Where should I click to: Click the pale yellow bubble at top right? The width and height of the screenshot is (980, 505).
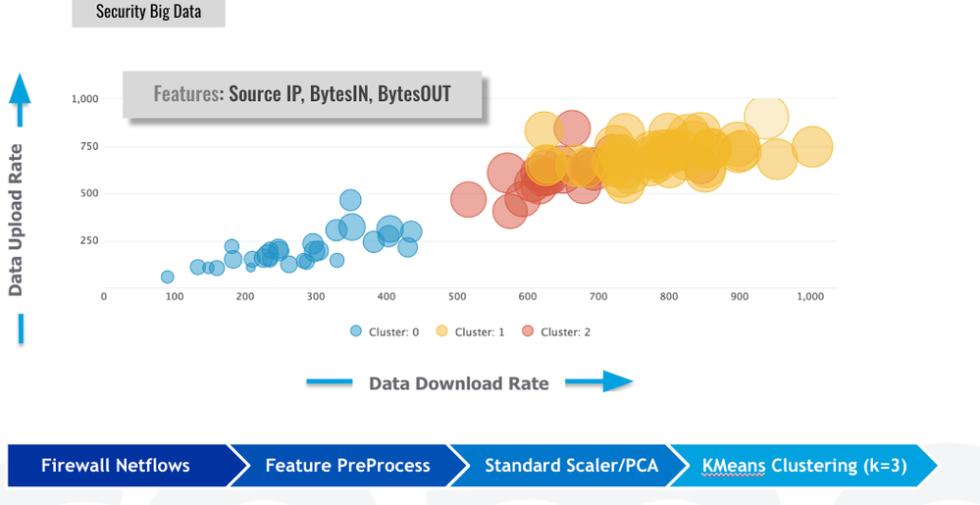tap(767, 117)
